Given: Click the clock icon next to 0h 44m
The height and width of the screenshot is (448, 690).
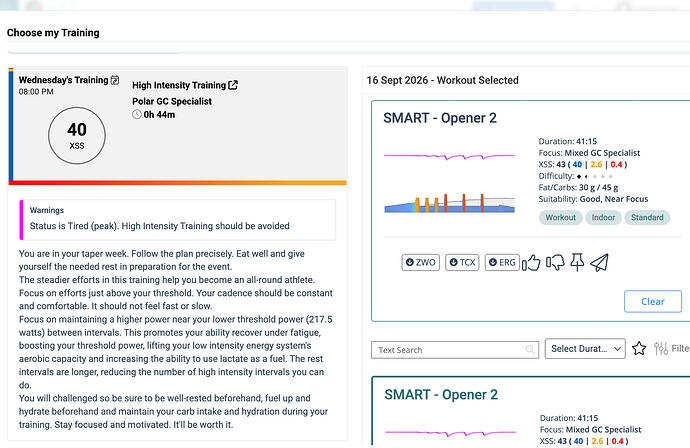Looking at the screenshot, I should 137,114.
